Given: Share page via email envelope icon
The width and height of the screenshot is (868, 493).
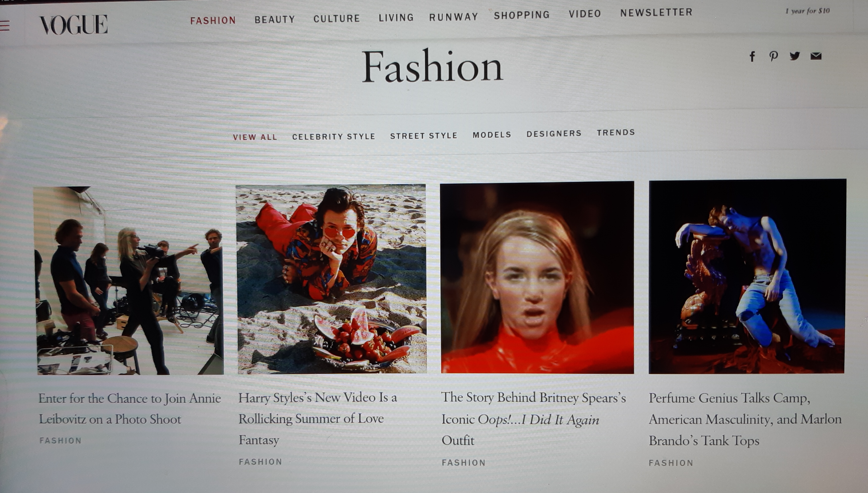Looking at the screenshot, I should [x=816, y=56].
